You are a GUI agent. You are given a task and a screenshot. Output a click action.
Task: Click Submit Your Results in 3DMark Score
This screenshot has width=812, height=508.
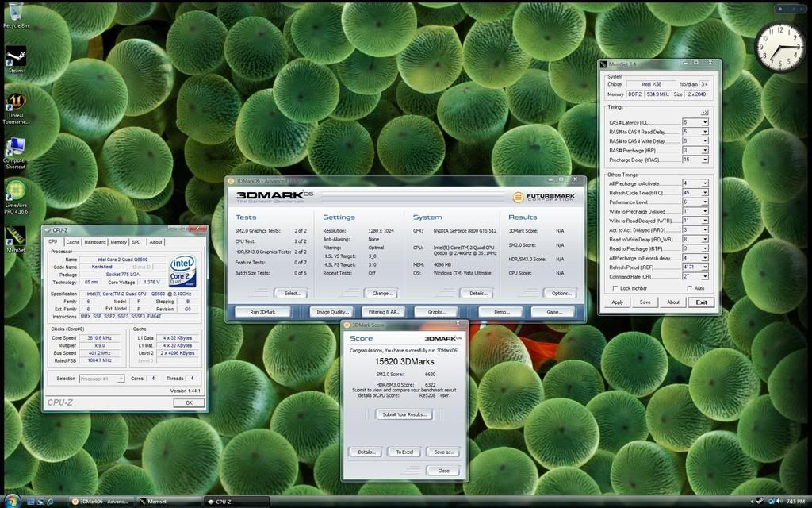coord(404,414)
